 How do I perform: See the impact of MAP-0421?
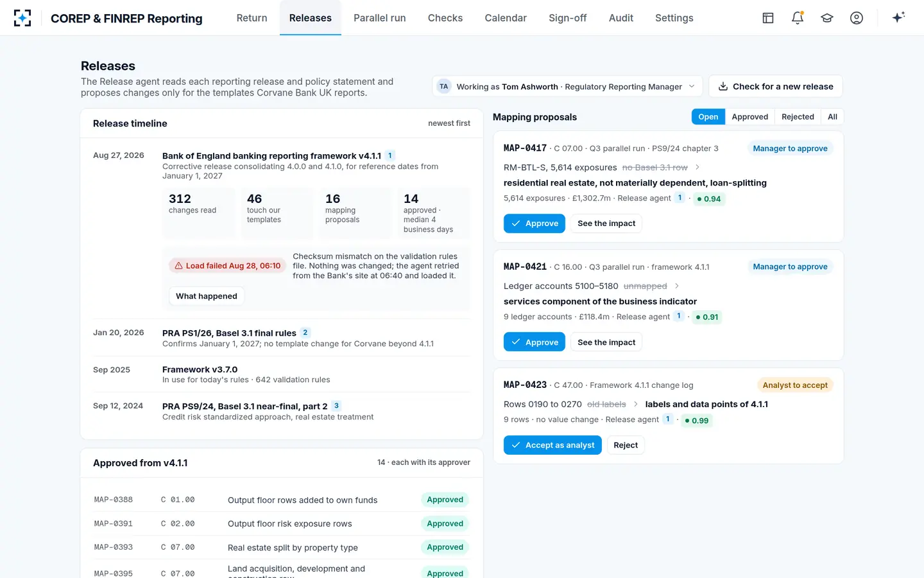tap(606, 342)
